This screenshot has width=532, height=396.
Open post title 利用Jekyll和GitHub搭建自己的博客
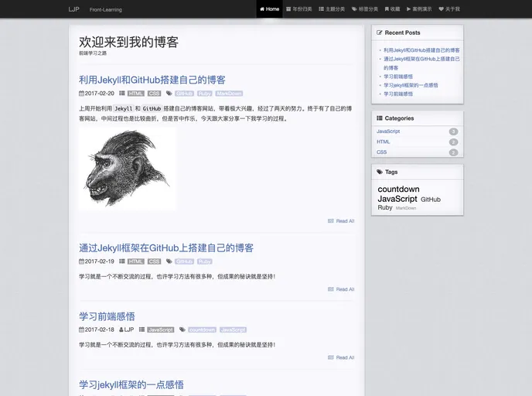click(x=152, y=80)
